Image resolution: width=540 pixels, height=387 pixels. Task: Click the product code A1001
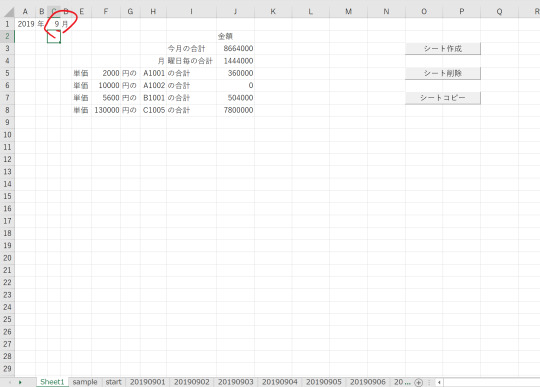[154, 73]
